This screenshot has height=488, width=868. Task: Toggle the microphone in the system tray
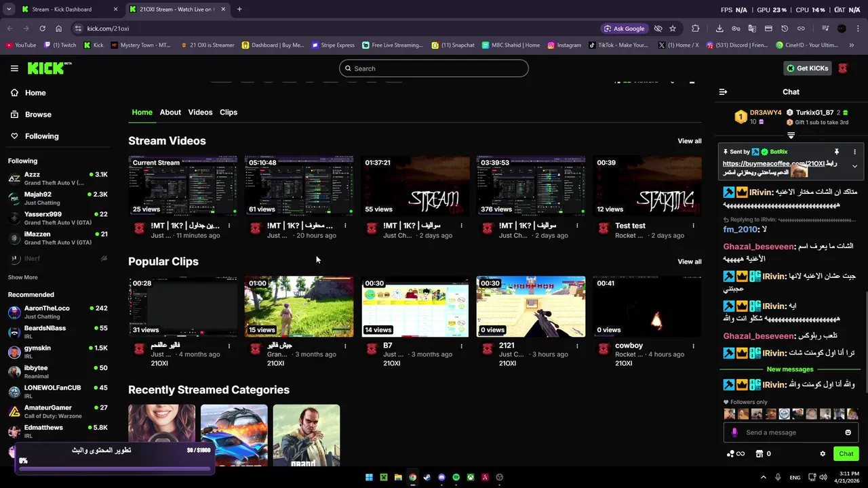778,477
